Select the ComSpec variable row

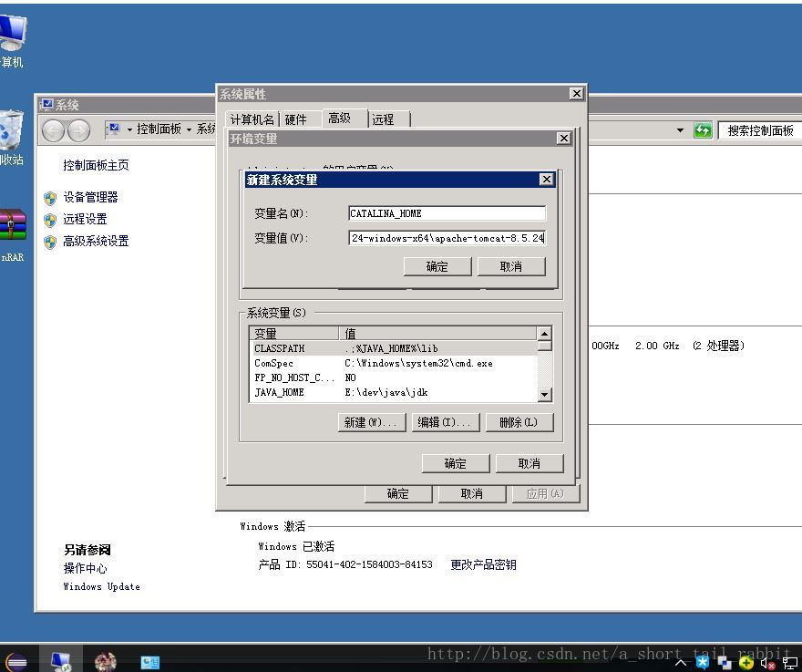pos(394,363)
